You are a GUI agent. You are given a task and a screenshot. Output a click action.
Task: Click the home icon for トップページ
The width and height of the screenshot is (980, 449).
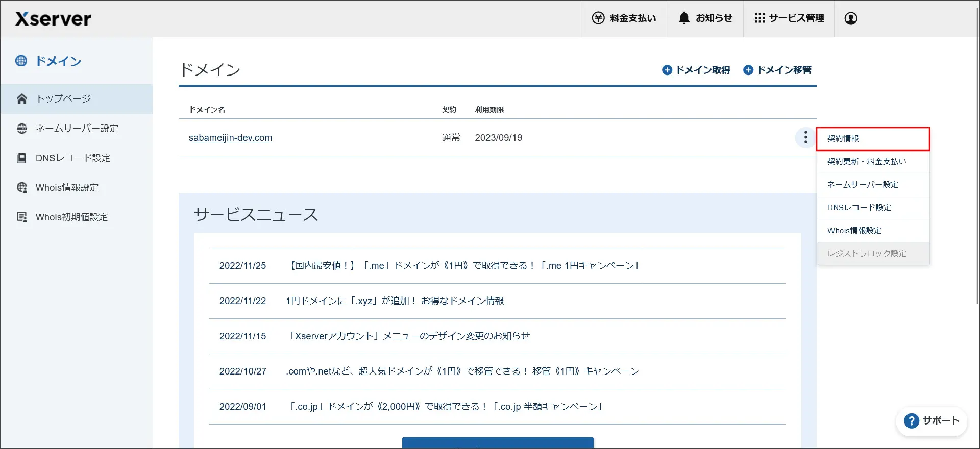pyautogui.click(x=21, y=98)
